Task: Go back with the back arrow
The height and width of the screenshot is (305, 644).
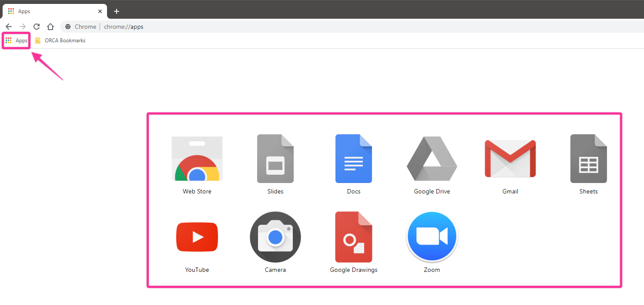Action: (x=9, y=27)
